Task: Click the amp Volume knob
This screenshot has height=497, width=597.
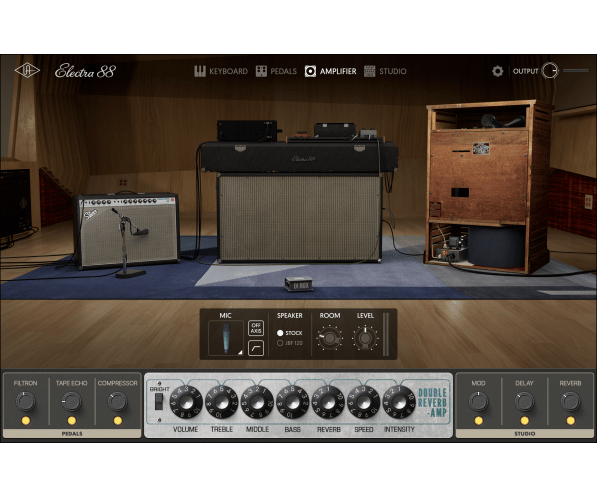Action: click(186, 402)
